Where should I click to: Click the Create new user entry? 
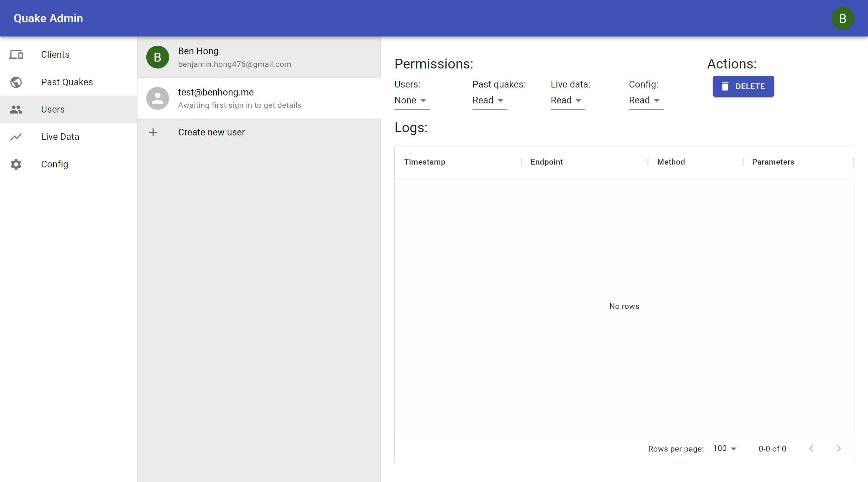[211, 132]
